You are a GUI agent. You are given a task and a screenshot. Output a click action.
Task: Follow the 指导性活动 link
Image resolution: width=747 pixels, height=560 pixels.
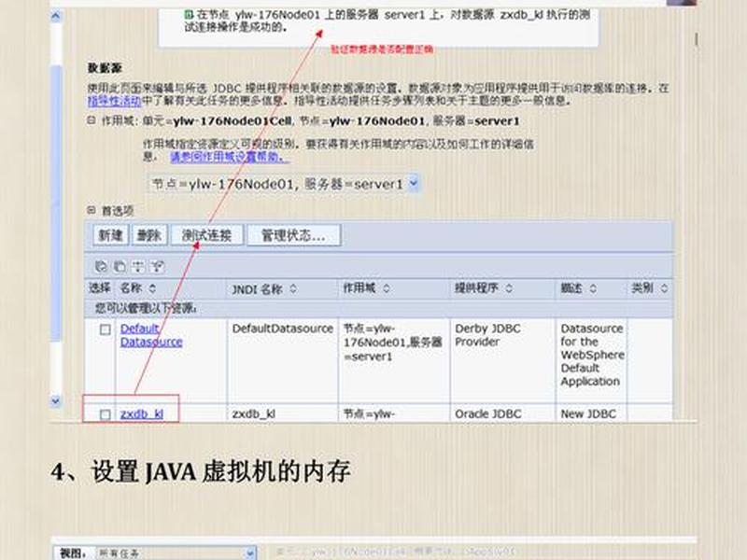[x=114, y=101]
